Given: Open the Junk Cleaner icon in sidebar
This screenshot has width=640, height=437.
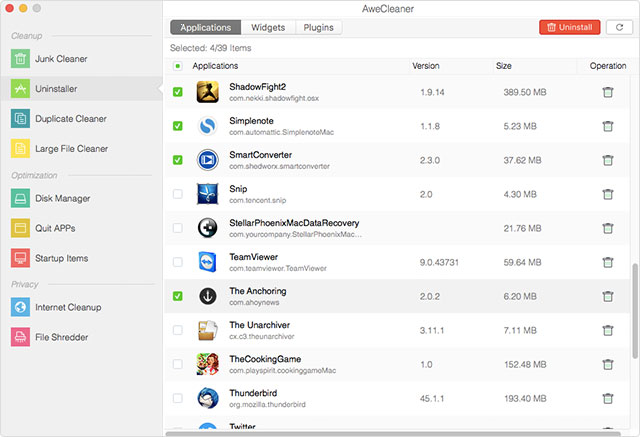Looking at the screenshot, I should [21, 59].
